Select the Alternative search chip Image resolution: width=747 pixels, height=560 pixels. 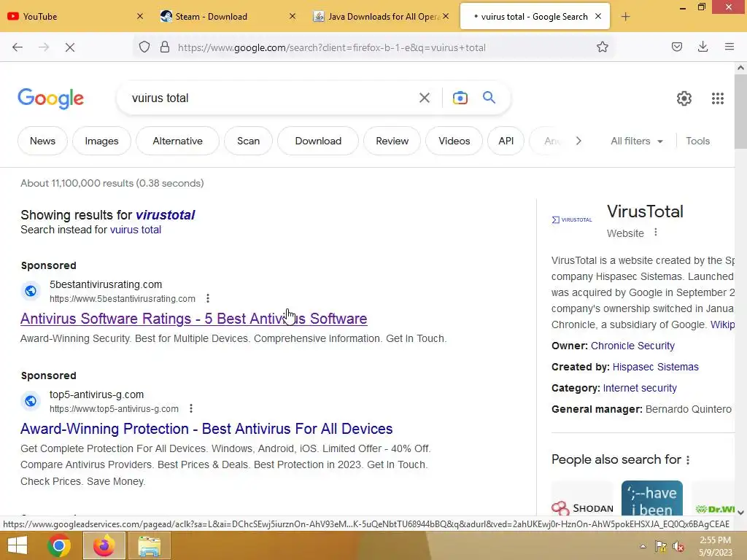pos(178,141)
